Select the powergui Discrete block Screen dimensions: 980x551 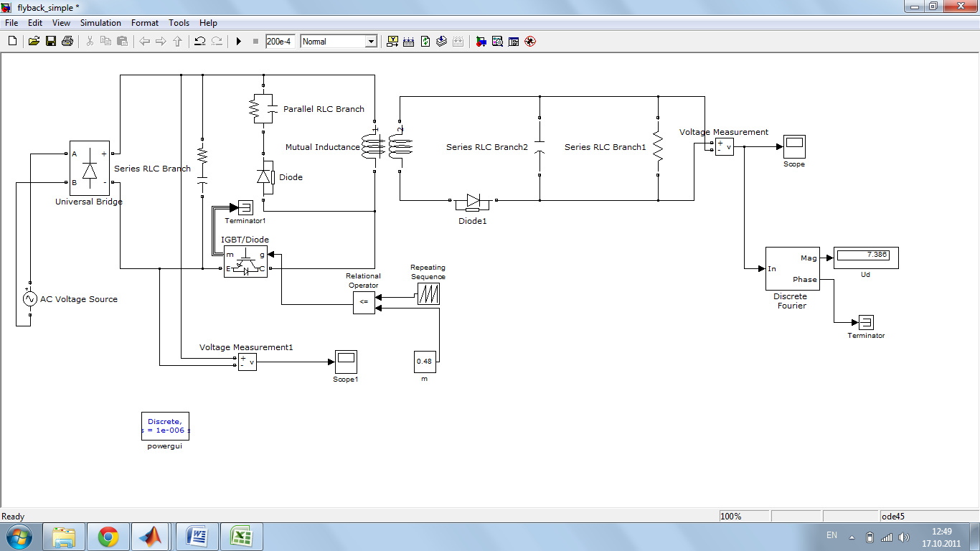(x=165, y=425)
